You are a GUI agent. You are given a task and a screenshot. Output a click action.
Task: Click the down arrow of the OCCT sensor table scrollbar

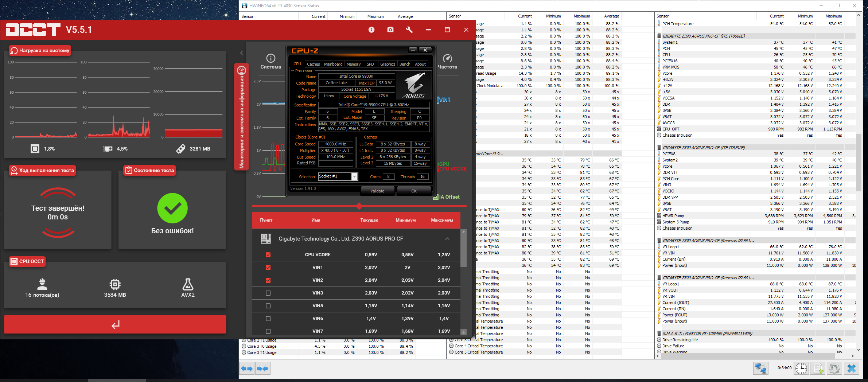(464, 332)
